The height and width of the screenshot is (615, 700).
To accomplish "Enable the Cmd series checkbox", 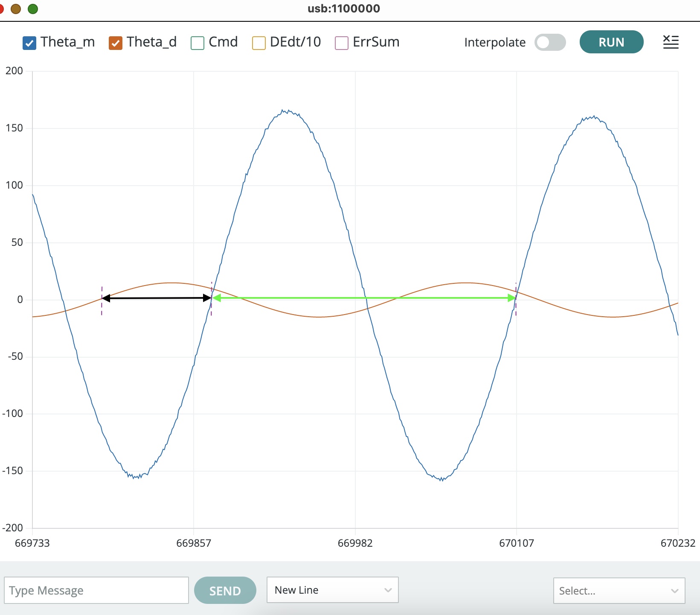I will point(198,43).
